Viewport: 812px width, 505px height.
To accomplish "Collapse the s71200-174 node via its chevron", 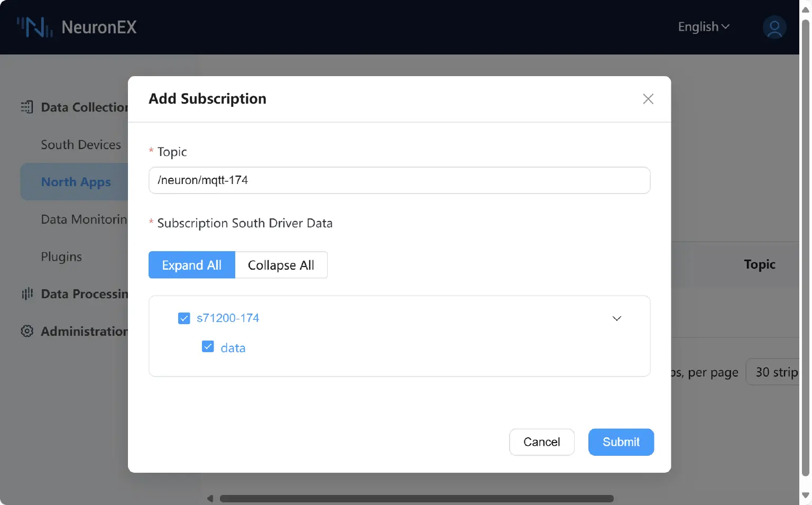I will click(616, 318).
